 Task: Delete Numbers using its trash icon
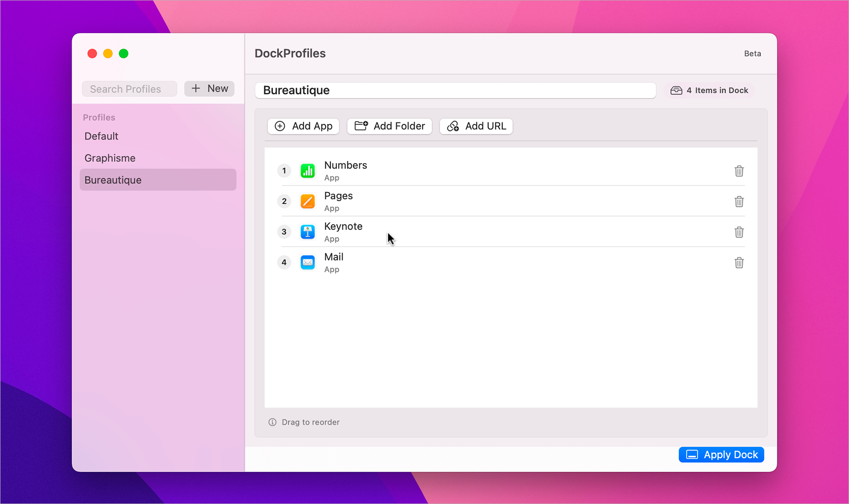(739, 171)
